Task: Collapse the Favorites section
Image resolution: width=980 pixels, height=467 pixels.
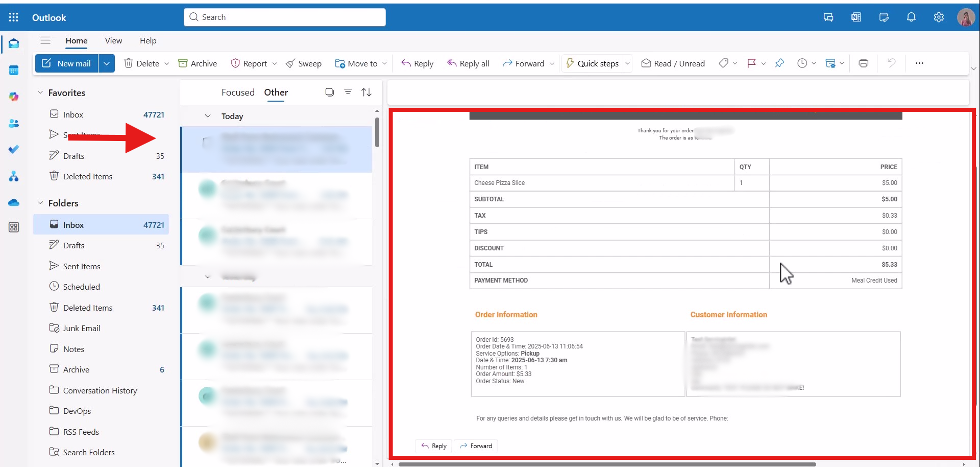Action: pyautogui.click(x=40, y=92)
